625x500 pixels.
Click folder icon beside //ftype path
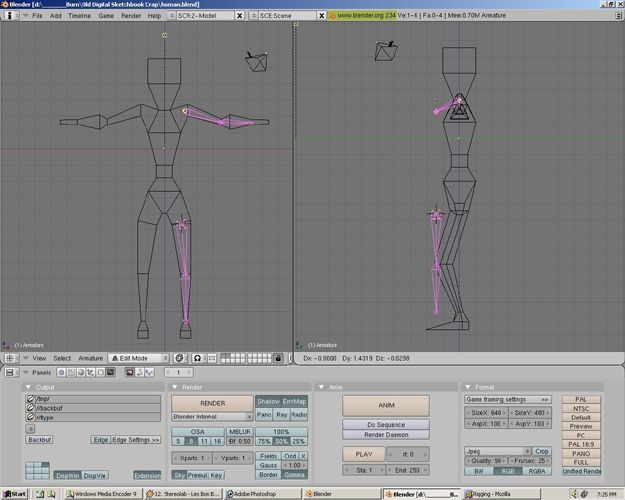click(30, 417)
